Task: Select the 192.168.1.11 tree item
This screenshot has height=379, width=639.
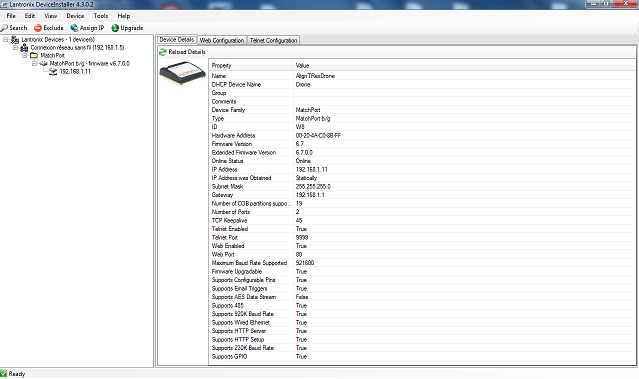Action: [x=75, y=72]
